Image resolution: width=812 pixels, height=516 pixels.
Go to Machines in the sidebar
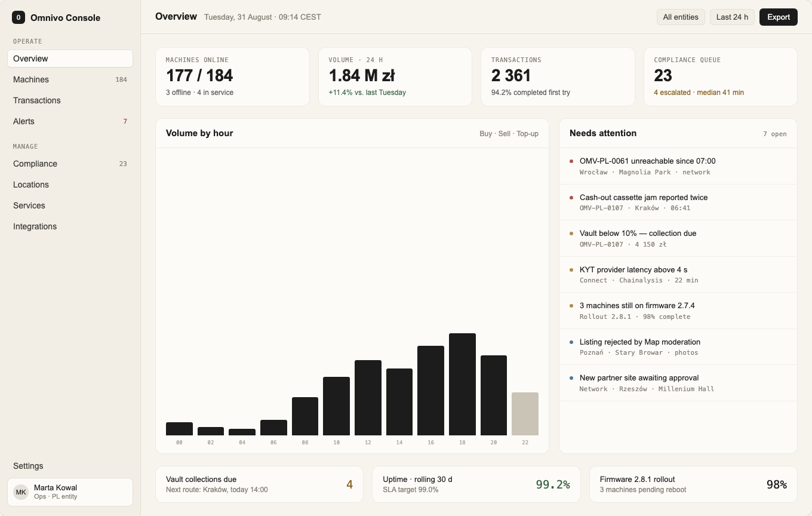pyautogui.click(x=70, y=79)
